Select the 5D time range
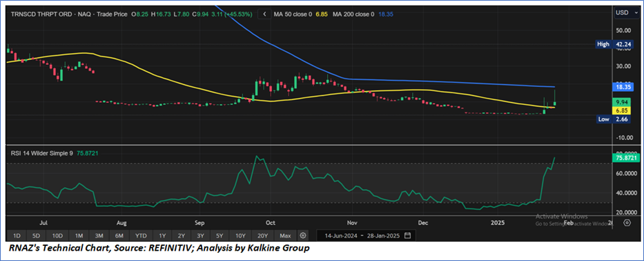644x261 pixels. click(36, 235)
